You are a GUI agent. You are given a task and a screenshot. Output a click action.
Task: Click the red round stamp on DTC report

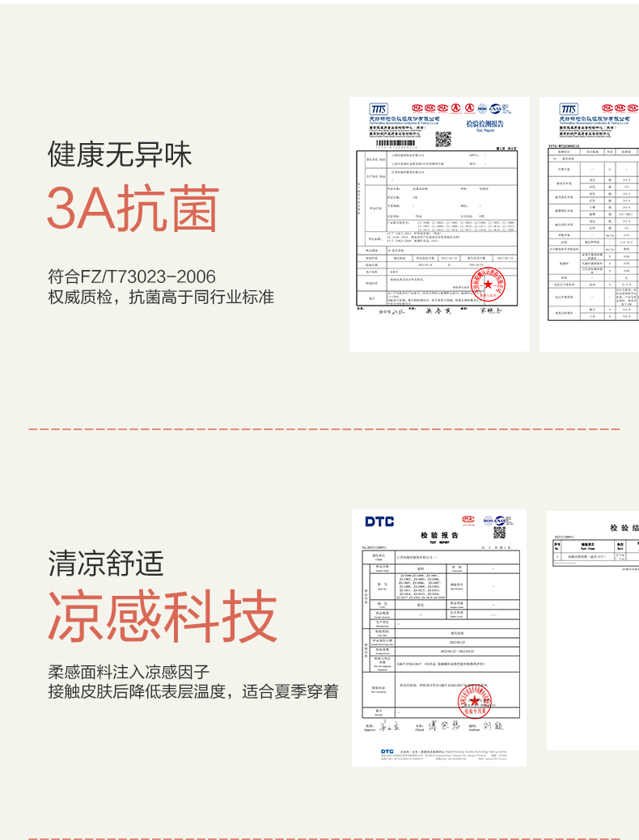[x=475, y=701]
